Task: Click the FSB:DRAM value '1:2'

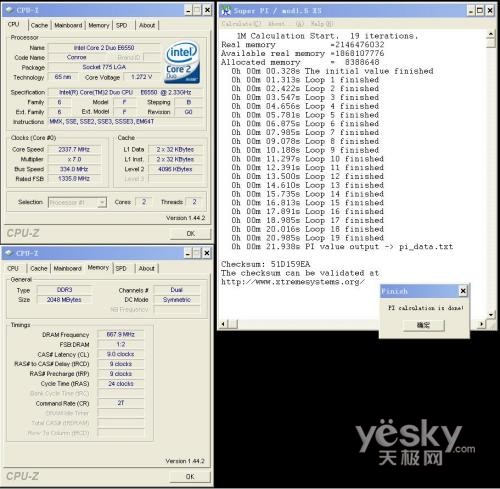Action: (121, 344)
